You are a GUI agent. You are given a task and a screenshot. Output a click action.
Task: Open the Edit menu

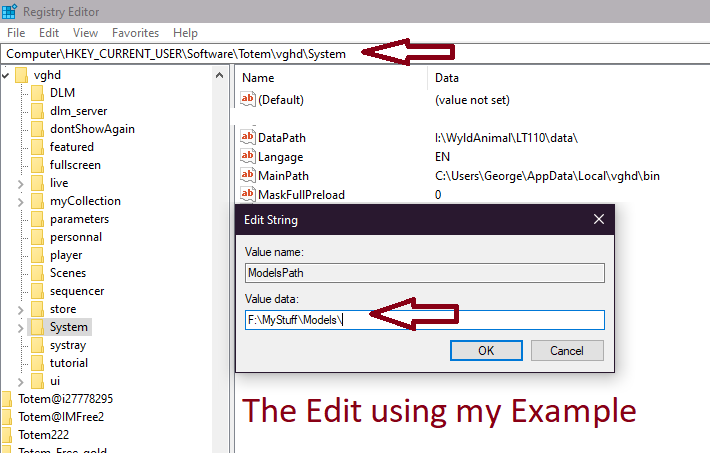point(49,33)
